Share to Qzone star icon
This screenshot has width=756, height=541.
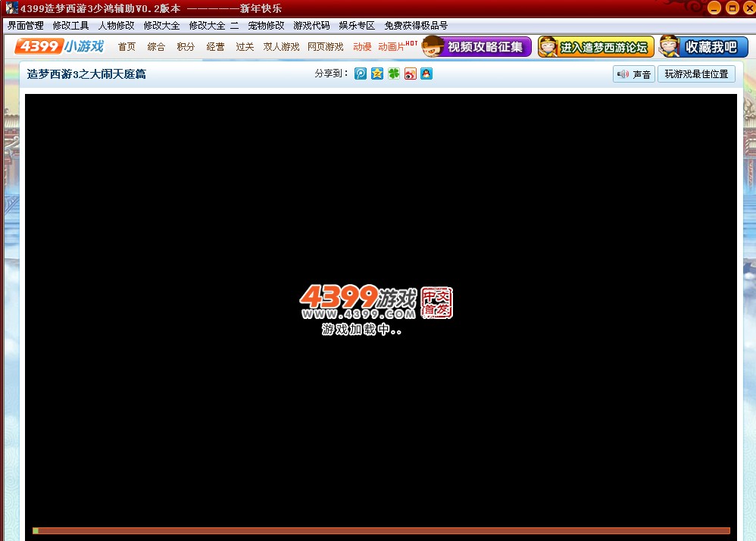tap(377, 73)
